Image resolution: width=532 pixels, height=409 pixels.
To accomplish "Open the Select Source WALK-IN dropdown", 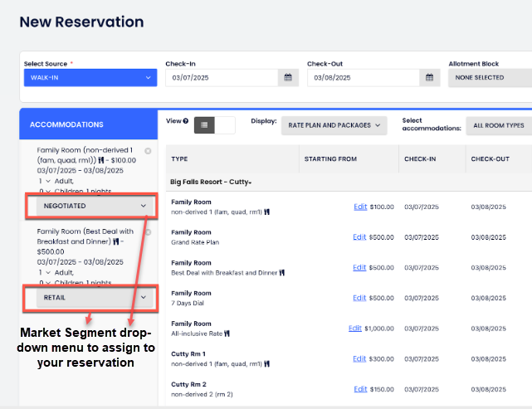I will tap(90, 78).
